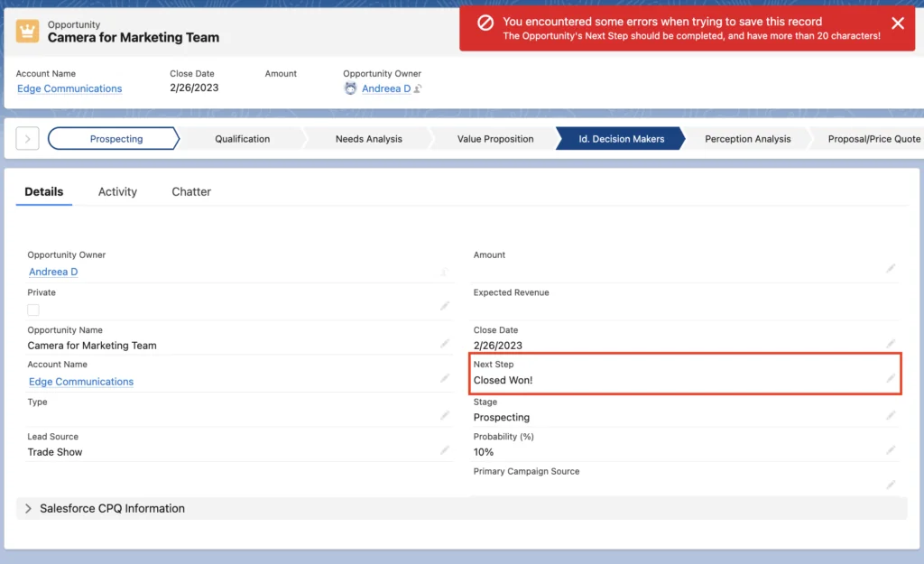Open Edge Communications link under Account Name
The height and width of the screenshot is (564, 924).
(81, 382)
